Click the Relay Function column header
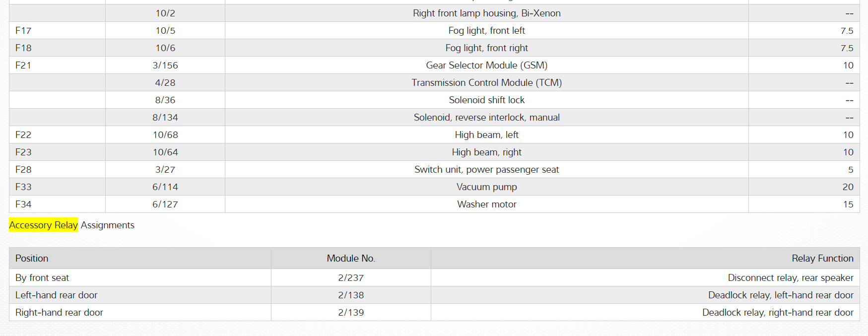868x336 pixels. tap(822, 258)
